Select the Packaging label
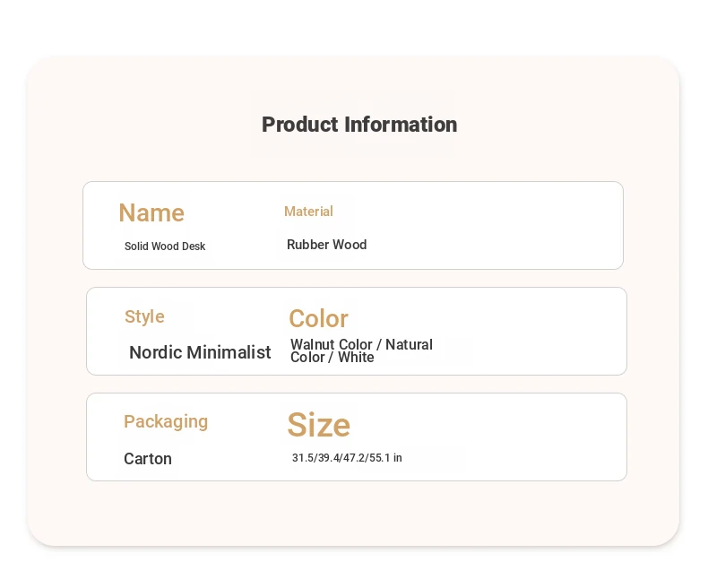The height and width of the screenshot is (588, 708). click(166, 422)
